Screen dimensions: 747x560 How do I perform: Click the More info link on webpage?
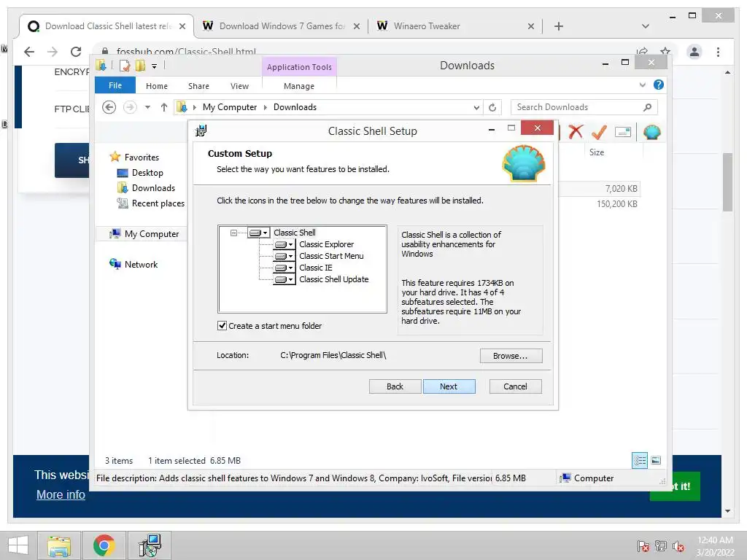click(x=61, y=495)
